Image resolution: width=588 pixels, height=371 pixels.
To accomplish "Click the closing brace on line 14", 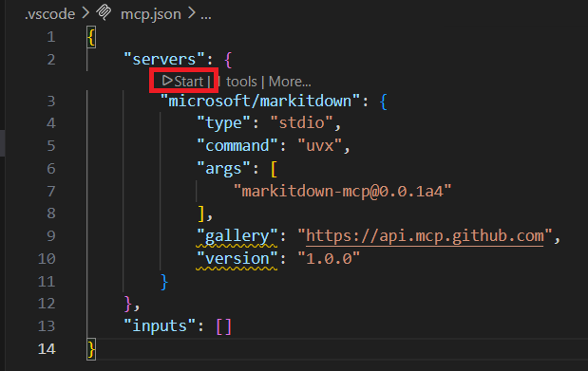I will click(x=91, y=349).
